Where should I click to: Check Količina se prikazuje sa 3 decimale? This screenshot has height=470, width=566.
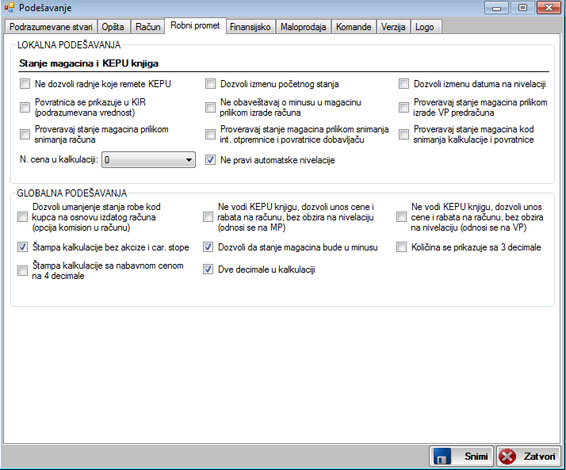[401, 247]
